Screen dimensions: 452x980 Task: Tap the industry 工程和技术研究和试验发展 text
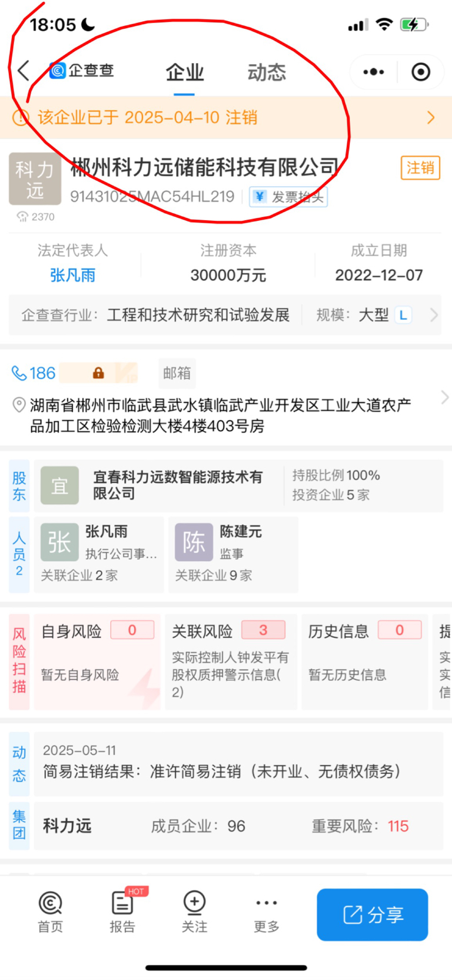point(198,315)
